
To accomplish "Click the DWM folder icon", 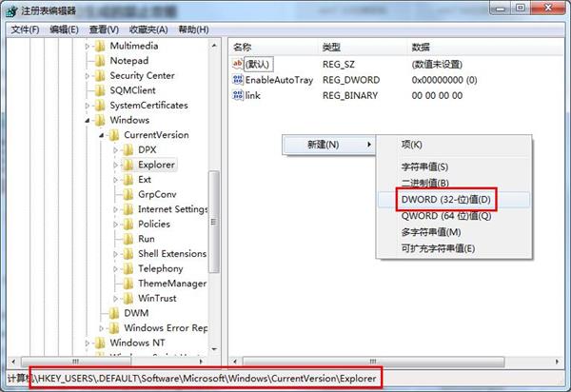I will pos(113,313).
